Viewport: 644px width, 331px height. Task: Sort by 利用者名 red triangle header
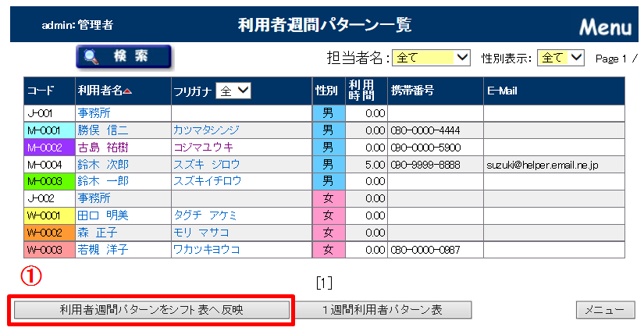coord(105,91)
